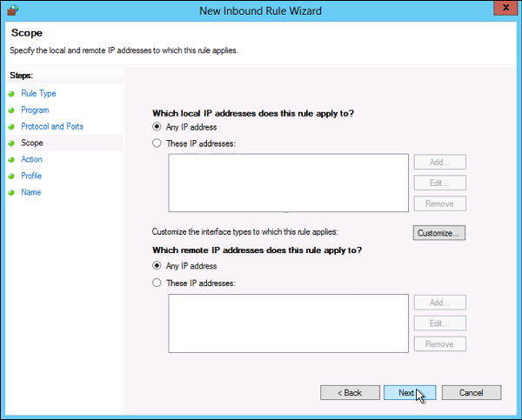Go to the Rule Type step
522x420 pixels.
[38, 94]
